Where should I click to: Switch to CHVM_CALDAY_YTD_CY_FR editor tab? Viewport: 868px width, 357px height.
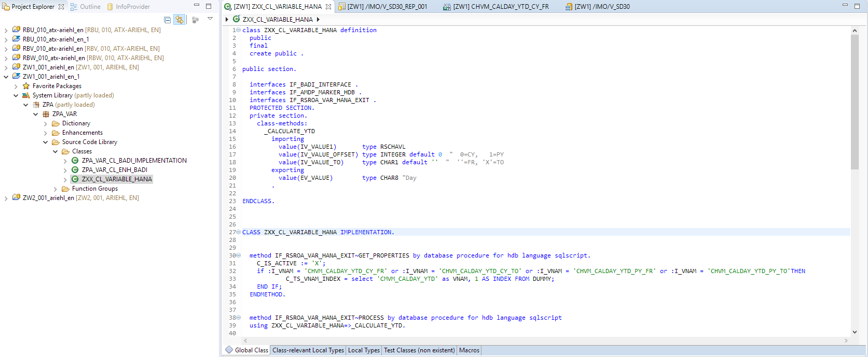point(500,7)
